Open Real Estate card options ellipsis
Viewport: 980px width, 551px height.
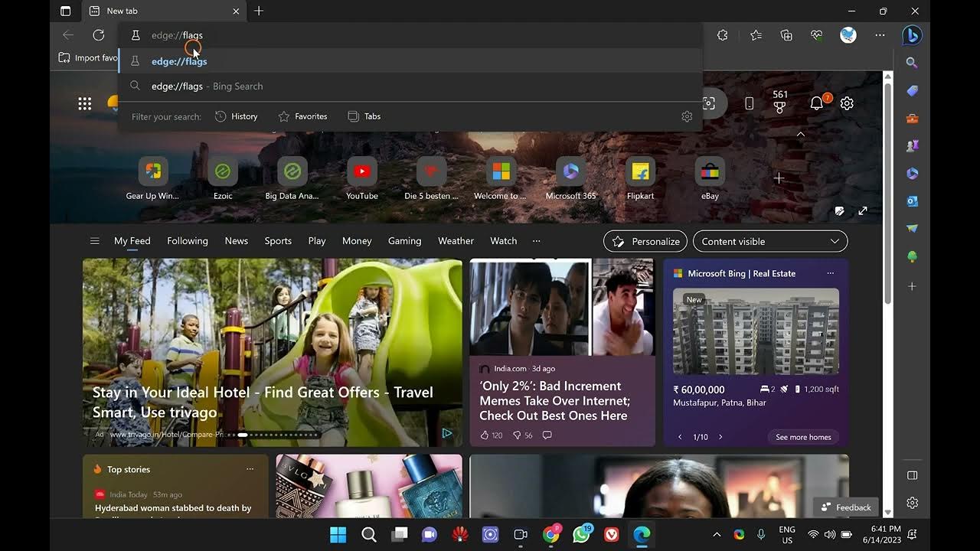point(830,273)
